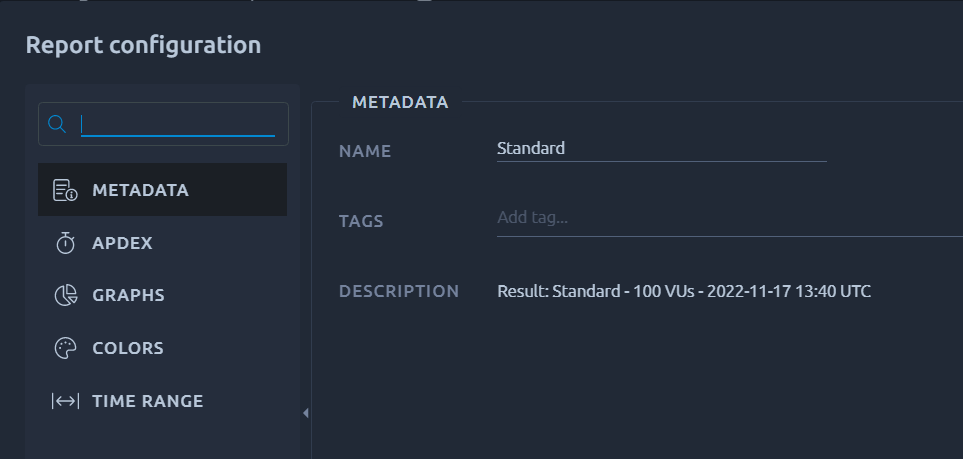Collapse the sidebar with the small arrow
The image size is (963, 459).
(x=306, y=413)
